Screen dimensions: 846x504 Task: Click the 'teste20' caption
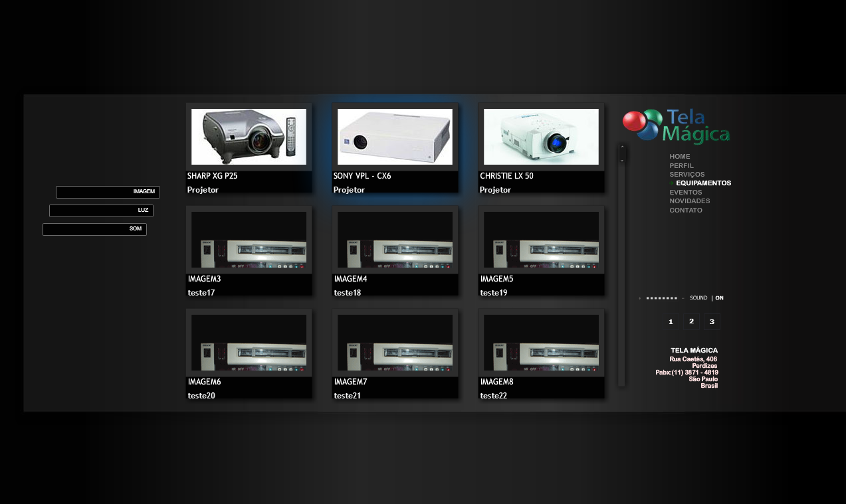(x=201, y=396)
